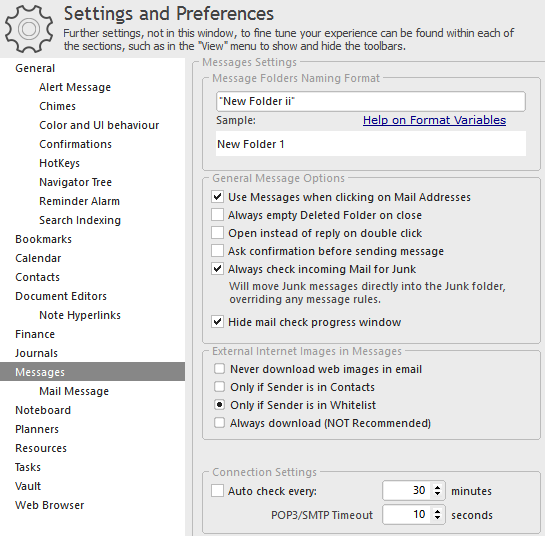This screenshot has width=545, height=536.
Task: Uncheck Hide mail check progress window
Action: [x=218, y=322]
